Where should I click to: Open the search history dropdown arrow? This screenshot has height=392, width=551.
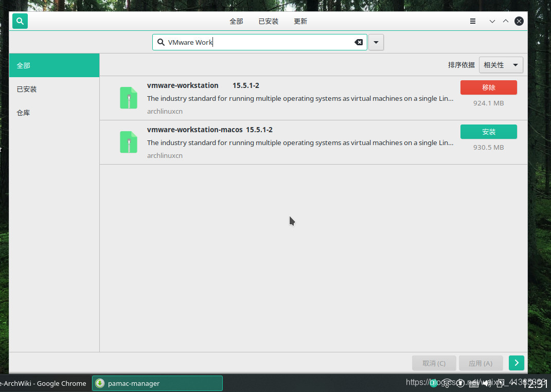click(376, 42)
